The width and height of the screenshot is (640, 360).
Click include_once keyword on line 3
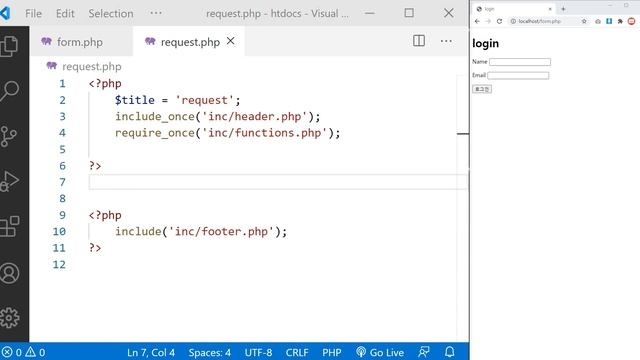tap(155, 116)
